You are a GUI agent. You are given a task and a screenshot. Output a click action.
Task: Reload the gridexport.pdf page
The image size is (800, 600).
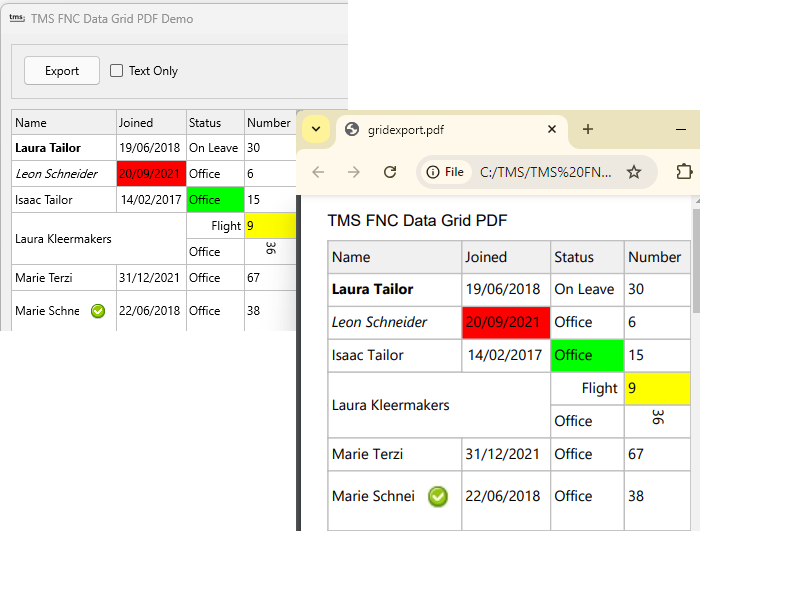click(x=390, y=172)
